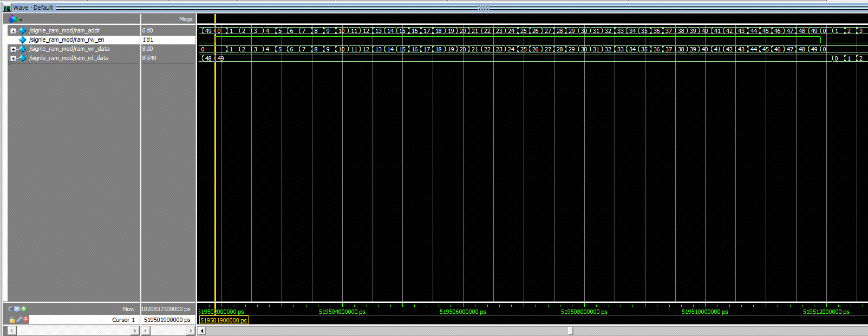
Task: Click ram_addr waveform segment value 25
Action: coord(524,31)
